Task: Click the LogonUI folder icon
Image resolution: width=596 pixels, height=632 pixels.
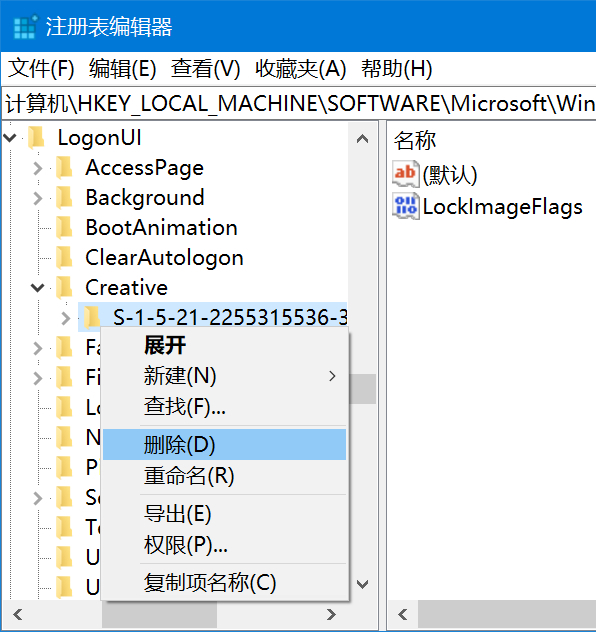Action: coord(37,137)
